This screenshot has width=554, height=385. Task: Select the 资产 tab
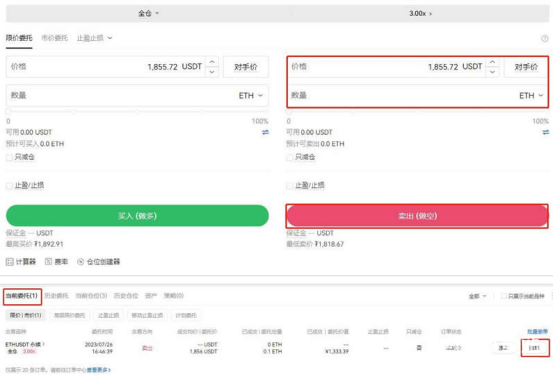(x=151, y=296)
